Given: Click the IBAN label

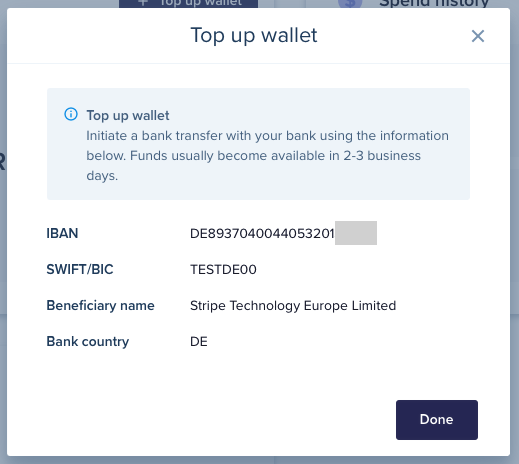Looking at the screenshot, I should click(62, 233).
